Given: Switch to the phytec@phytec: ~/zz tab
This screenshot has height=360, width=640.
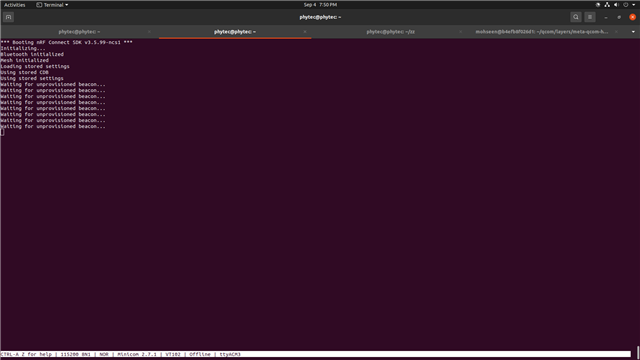Looking at the screenshot, I should [x=390, y=32].
